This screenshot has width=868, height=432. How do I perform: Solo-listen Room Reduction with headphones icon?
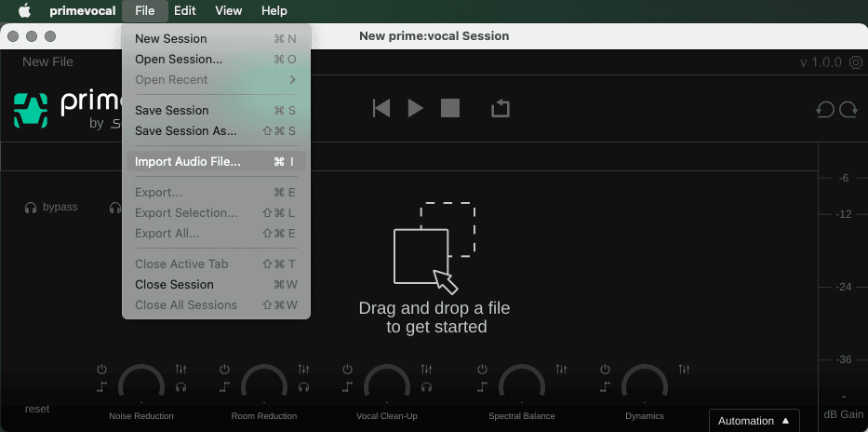coord(303,386)
